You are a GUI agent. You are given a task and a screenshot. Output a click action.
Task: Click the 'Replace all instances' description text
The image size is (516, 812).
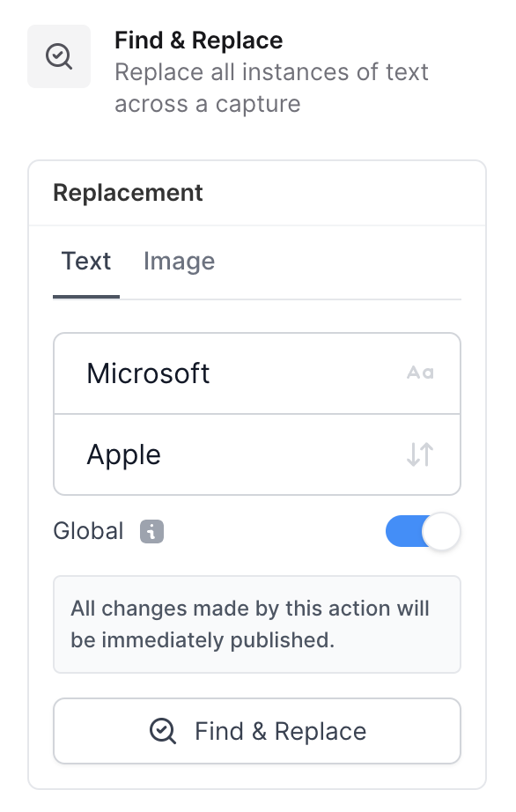click(271, 88)
